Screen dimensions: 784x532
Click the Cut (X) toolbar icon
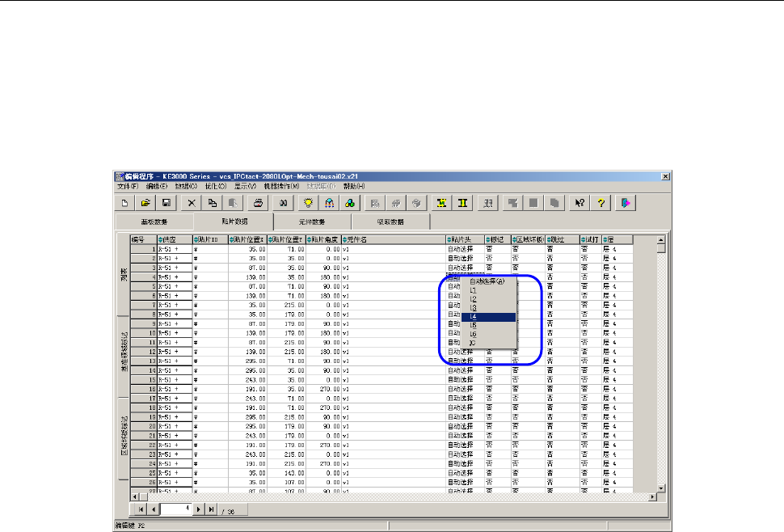(192, 203)
